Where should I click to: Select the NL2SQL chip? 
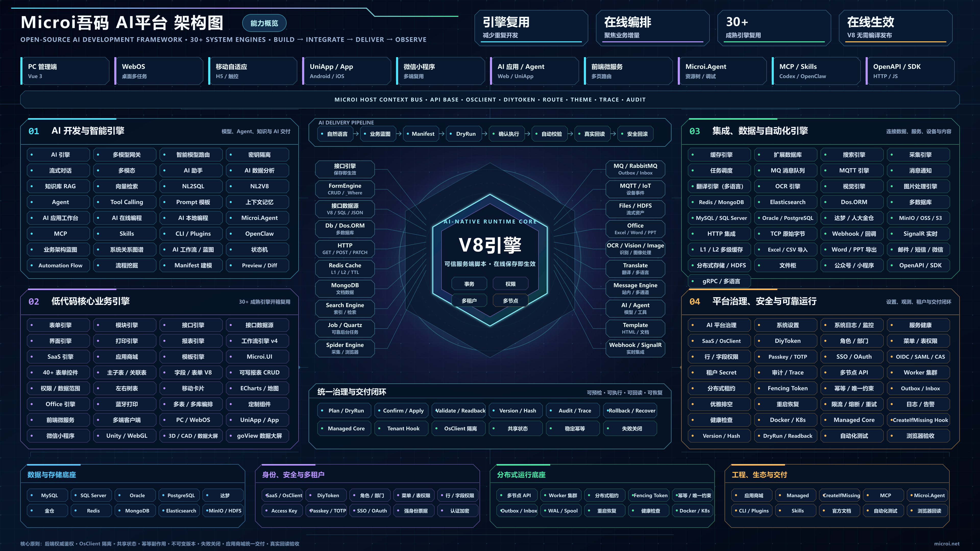click(x=191, y=186)
